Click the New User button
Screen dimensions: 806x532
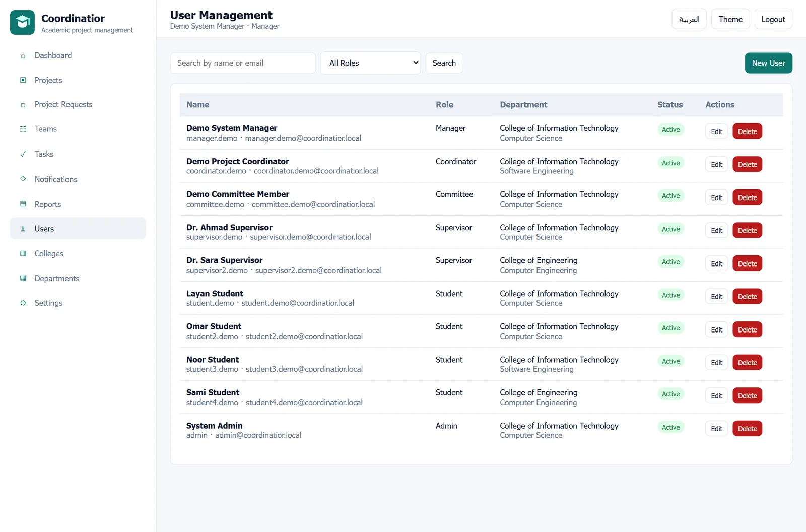pyautogui.click(x=768, y=63)
